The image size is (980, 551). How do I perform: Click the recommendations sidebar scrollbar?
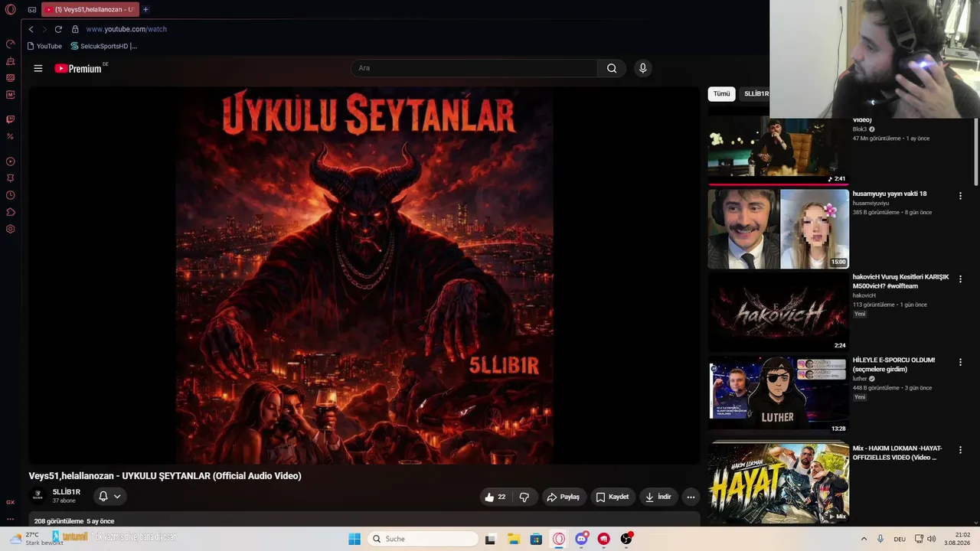975,153
